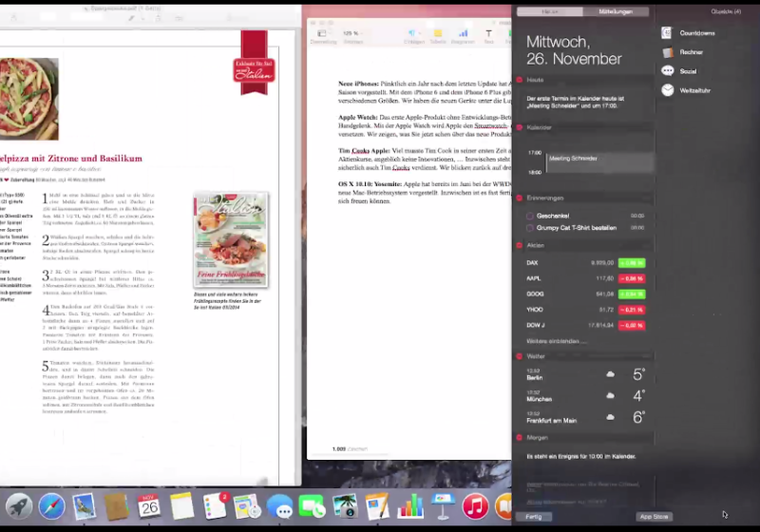The height and width of the screenshot is (532, 760).
Task: Open FaceTime from the Dock
Action: tap(313, 506)
